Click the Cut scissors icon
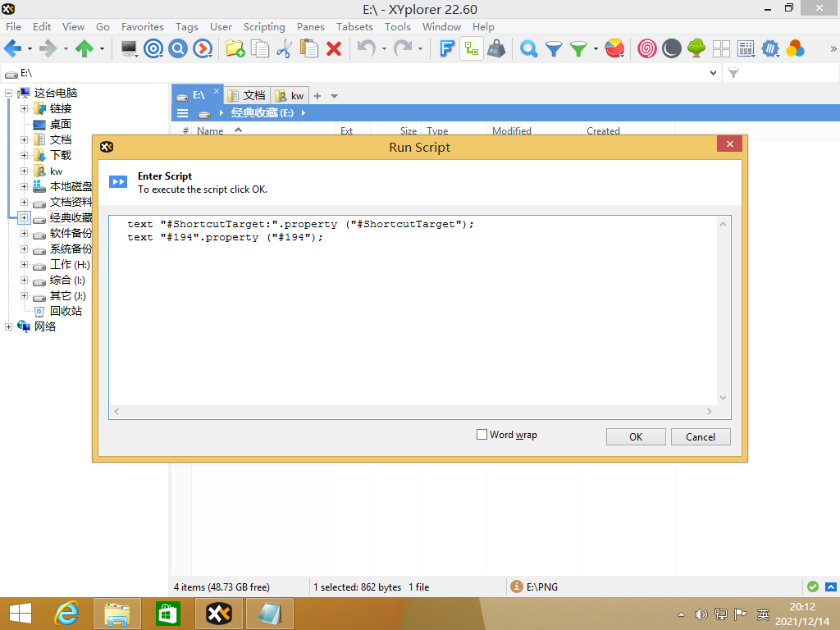Viewport: 840px width, 630px height. pos(284,49)
